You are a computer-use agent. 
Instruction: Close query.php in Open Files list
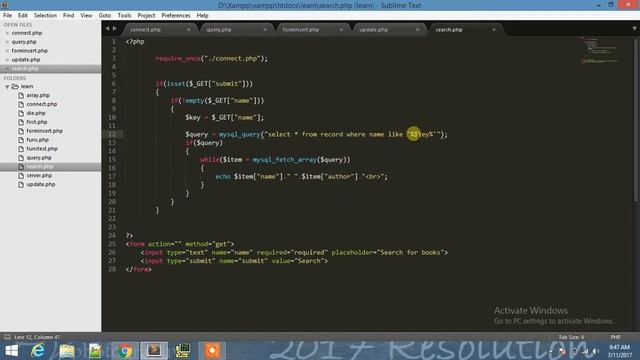(7, 42)
